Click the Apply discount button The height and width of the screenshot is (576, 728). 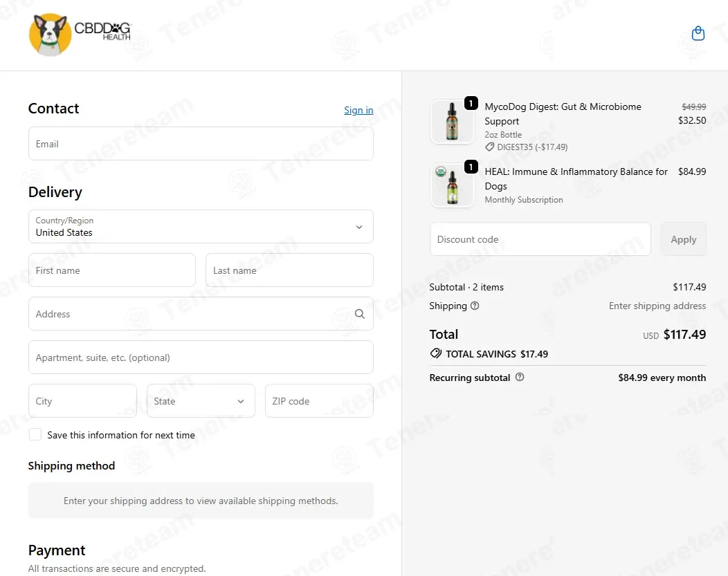pos(684,239)
